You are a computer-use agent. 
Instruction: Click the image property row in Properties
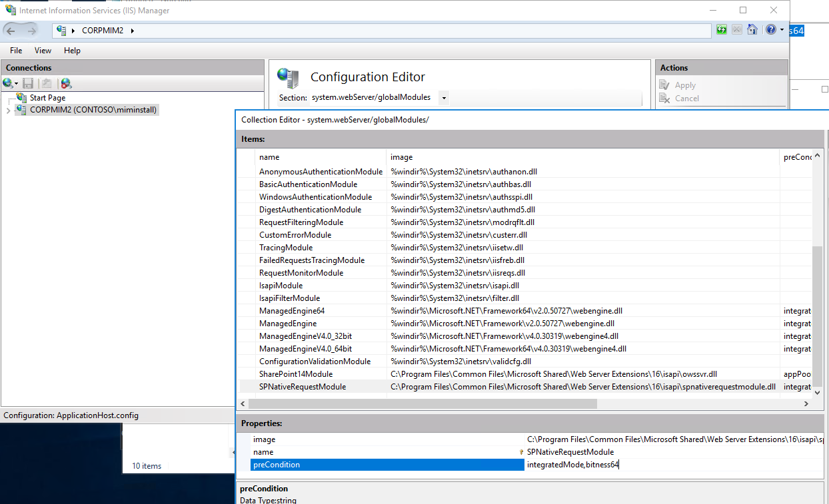coord(538,439)
